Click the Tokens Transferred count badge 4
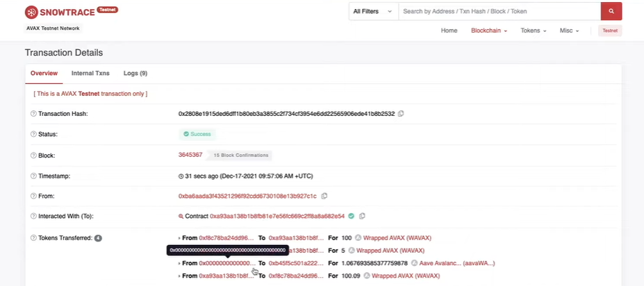Viewport: 644px width, 286px height. 98,238
